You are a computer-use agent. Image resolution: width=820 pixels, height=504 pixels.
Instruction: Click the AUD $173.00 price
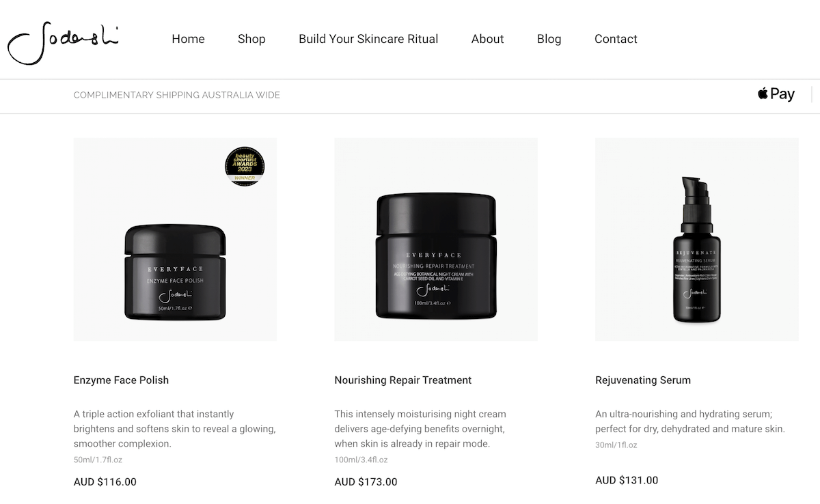coord(366,482)
